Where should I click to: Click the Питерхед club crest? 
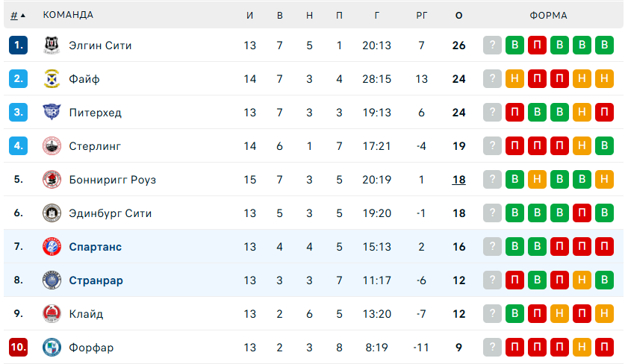[x=52, y=113]
